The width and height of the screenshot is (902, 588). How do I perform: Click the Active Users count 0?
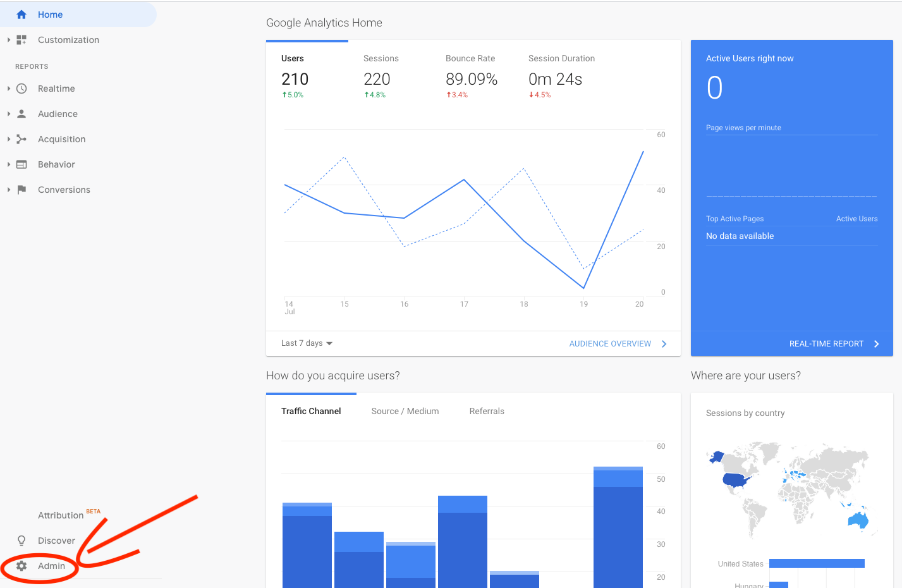click(x=715, y=88)
